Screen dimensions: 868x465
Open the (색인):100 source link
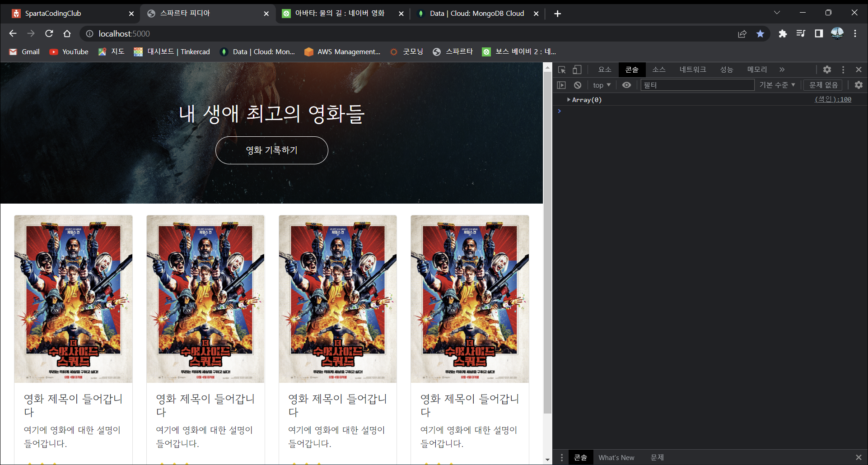[x=833, y=99]
